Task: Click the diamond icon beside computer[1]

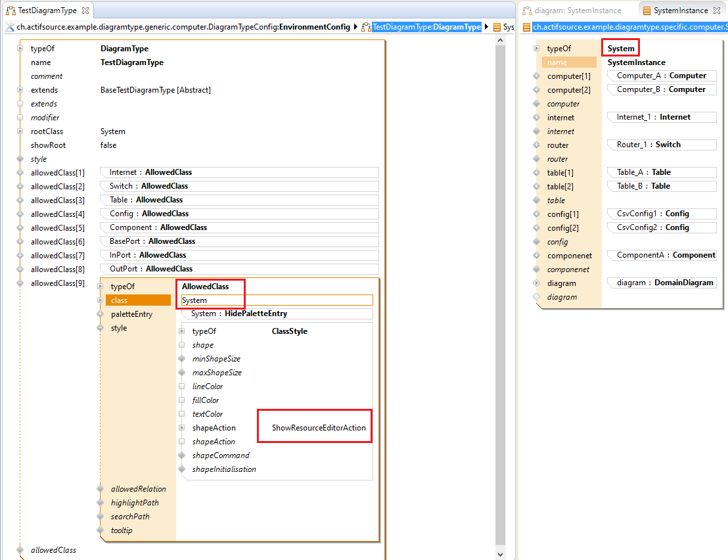Action: 537,76
